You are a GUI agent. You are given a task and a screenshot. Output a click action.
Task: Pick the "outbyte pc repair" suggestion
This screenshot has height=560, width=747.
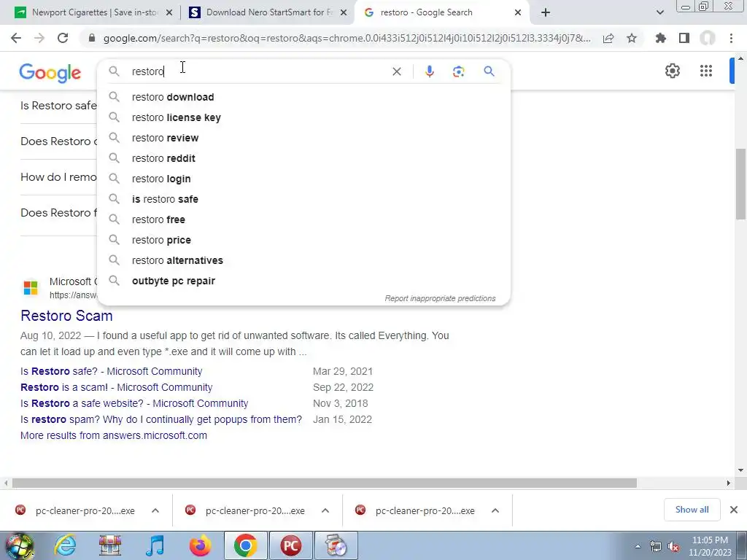tap(304, 281)
